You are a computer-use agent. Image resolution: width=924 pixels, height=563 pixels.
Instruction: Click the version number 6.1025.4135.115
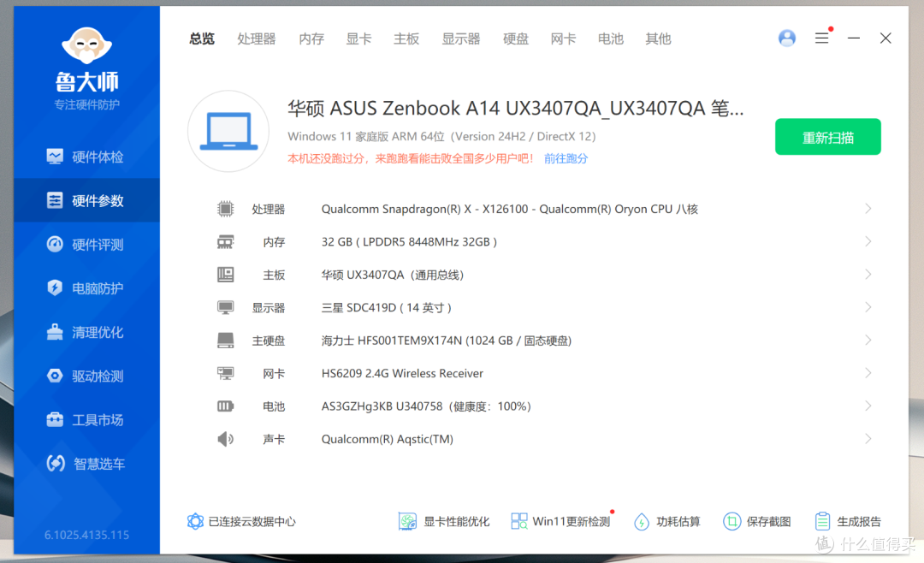(x=86, y=536)
